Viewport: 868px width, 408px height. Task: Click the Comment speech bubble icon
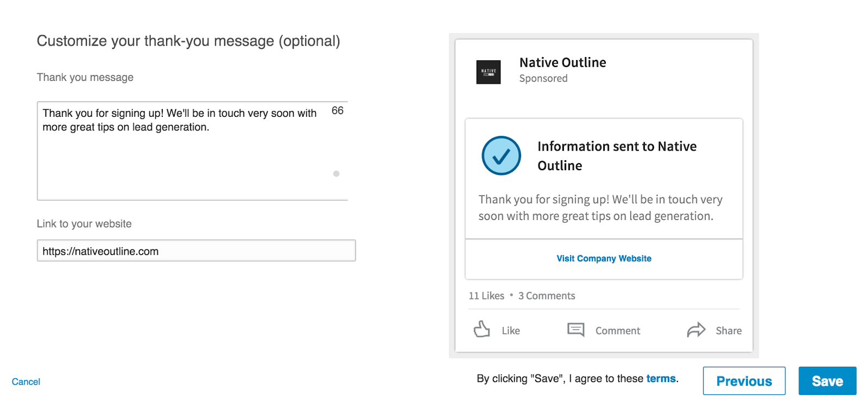574,329
